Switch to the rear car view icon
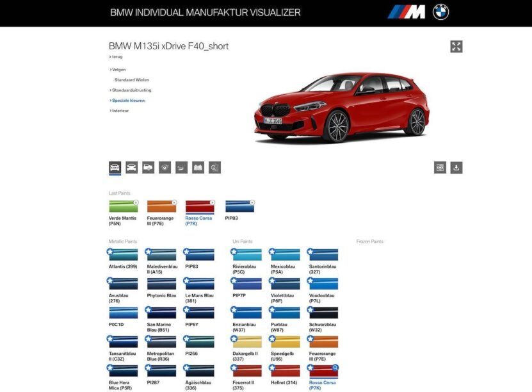532x392 pixels. [131, 167]
